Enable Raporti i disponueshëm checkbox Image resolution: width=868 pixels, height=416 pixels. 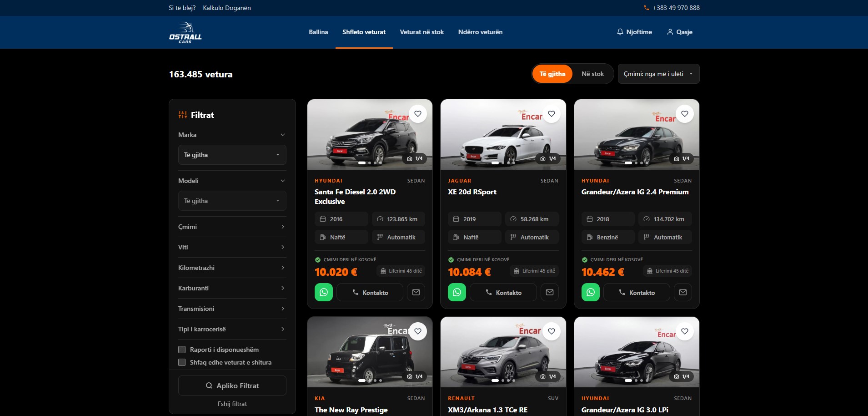click(182, 350)
